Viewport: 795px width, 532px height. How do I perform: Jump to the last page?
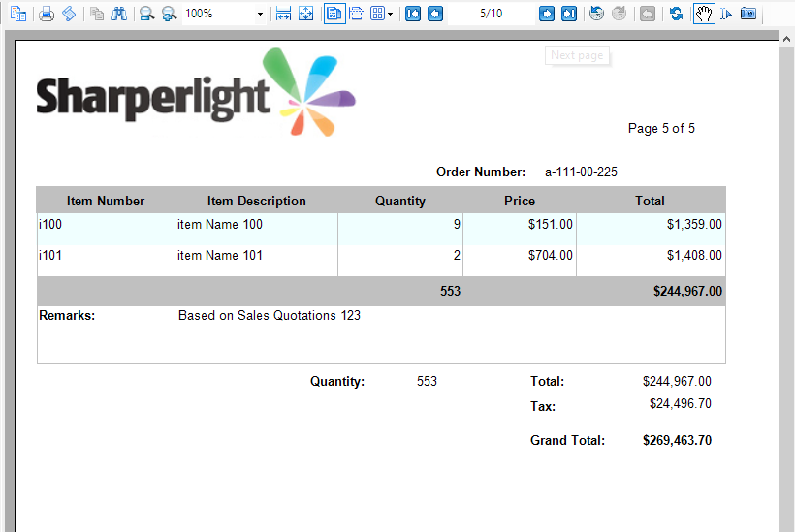click(569, 14)
